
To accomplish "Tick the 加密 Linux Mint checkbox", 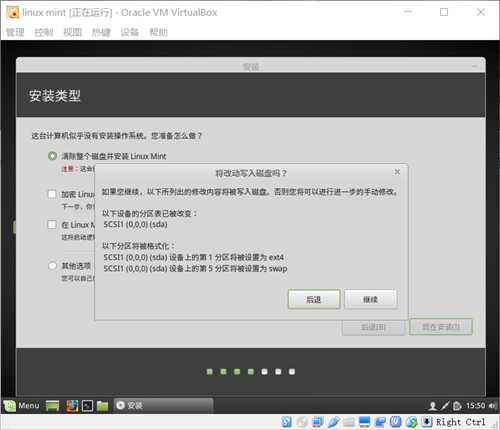I will pos(52,194).
